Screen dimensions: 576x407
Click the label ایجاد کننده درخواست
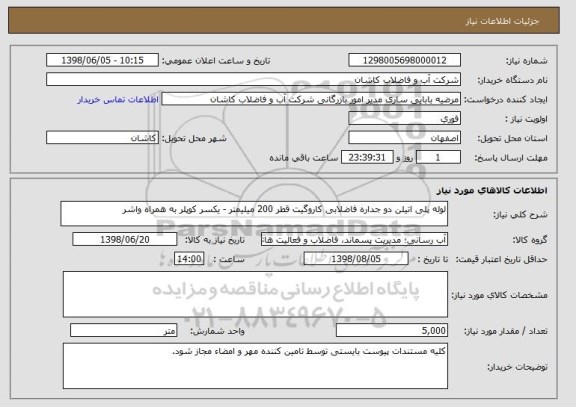(x=506, y=100)
